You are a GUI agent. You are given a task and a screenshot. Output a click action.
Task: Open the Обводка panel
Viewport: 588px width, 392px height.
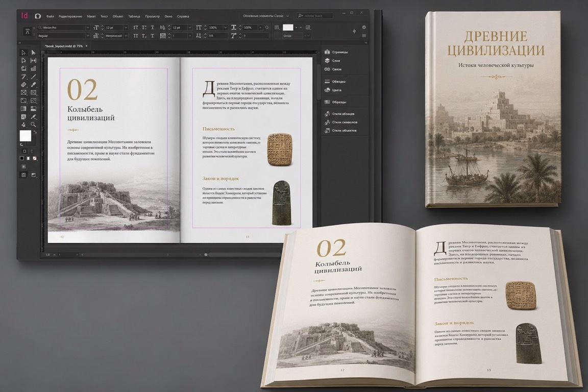tap(335, 81)
